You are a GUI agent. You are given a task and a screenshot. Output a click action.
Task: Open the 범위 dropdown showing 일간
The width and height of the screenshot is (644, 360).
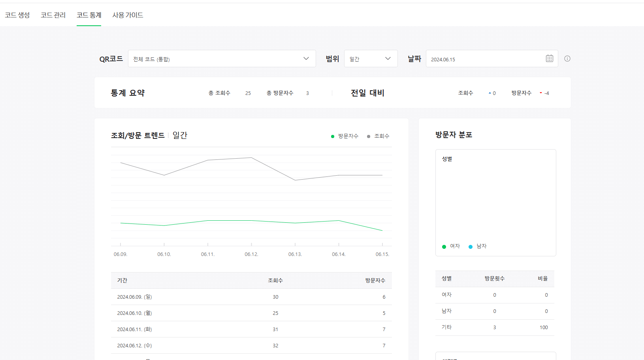370,58
